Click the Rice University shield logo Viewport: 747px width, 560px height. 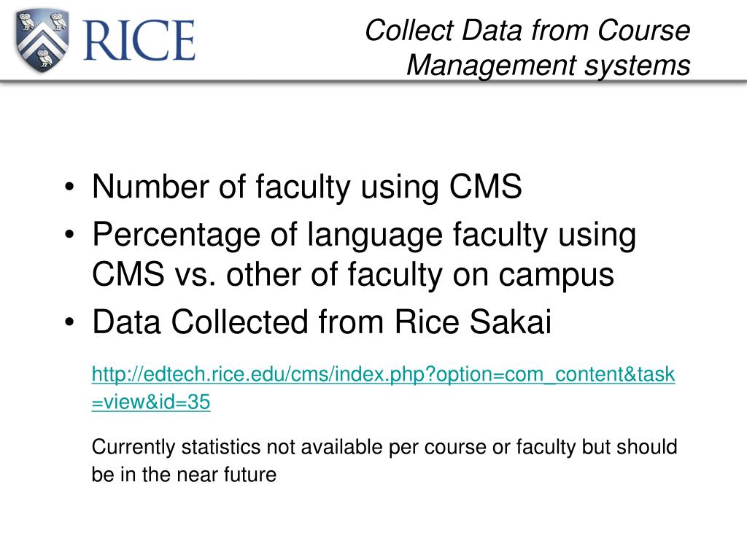[x=42, y=41]
